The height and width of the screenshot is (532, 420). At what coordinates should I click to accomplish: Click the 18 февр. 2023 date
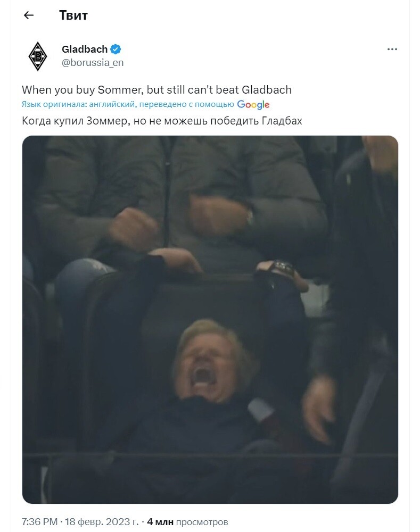point(102,521)
